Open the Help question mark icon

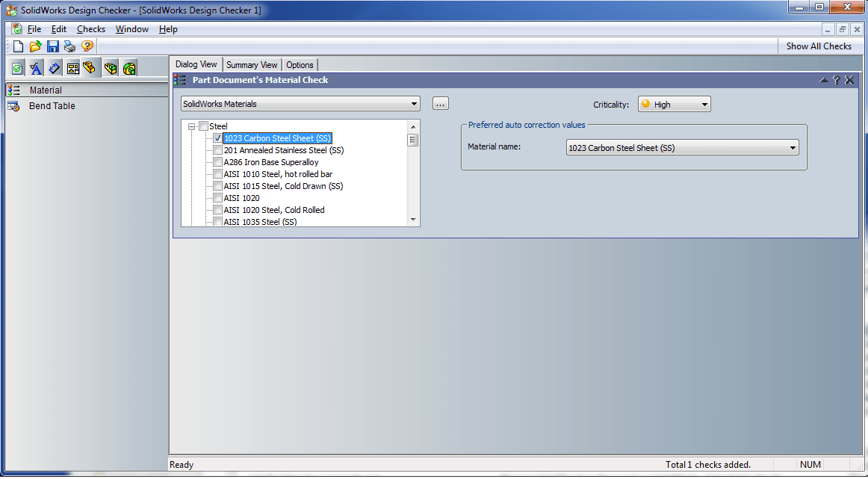click(x=87, y=46)
